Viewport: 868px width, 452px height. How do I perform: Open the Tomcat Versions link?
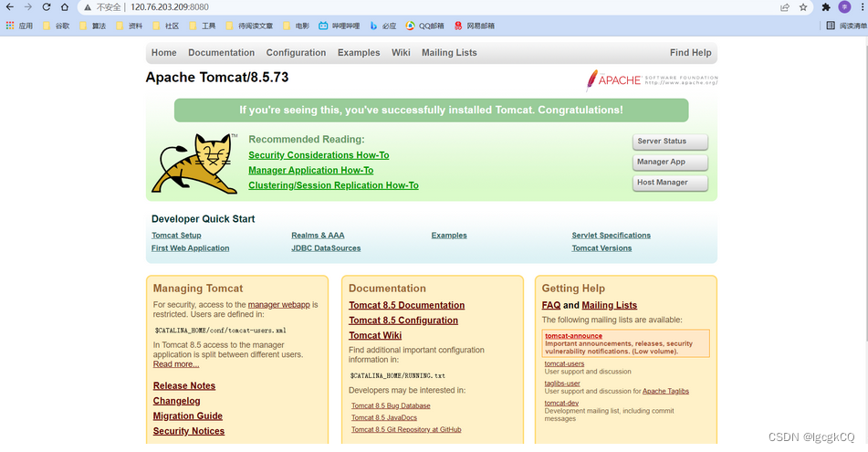(601, 248)
